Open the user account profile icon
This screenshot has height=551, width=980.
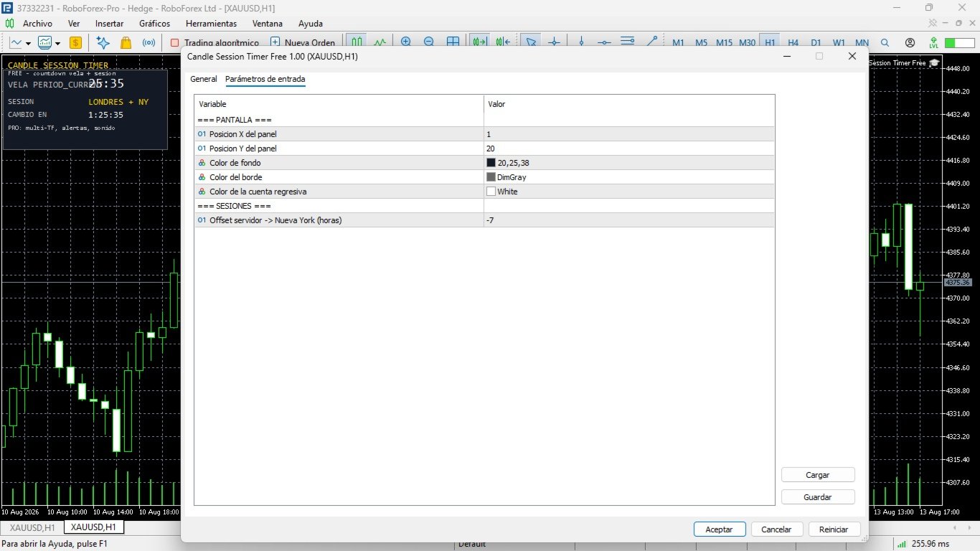[910, 42]
